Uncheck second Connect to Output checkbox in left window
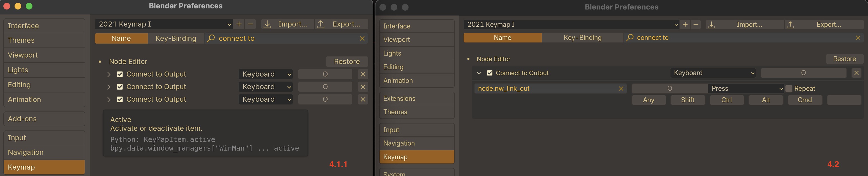868x176 pixels. pyautogui.click(x=119, y=87)
